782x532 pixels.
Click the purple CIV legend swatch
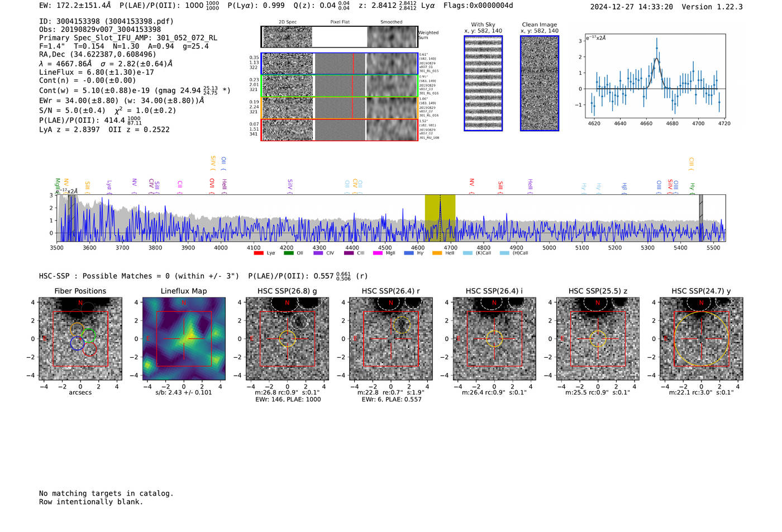coord(318,253)
